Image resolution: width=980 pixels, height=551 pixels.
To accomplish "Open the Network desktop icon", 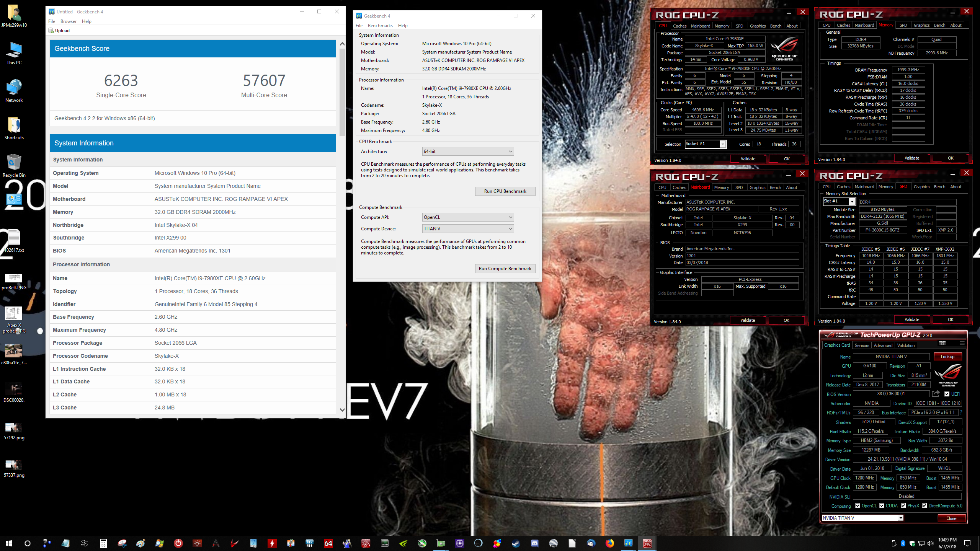I will pyautogui.click(x=14, y=91).
